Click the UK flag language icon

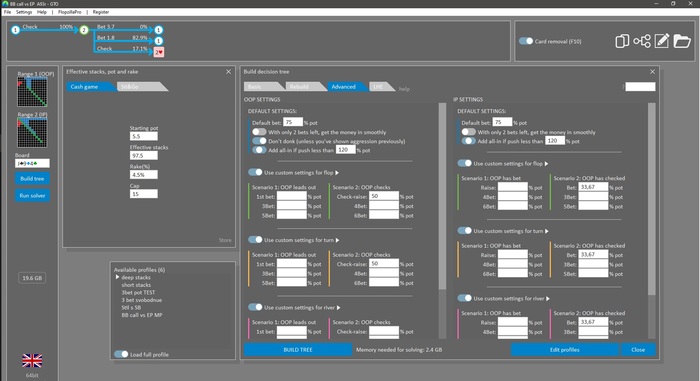click(32, 360)
